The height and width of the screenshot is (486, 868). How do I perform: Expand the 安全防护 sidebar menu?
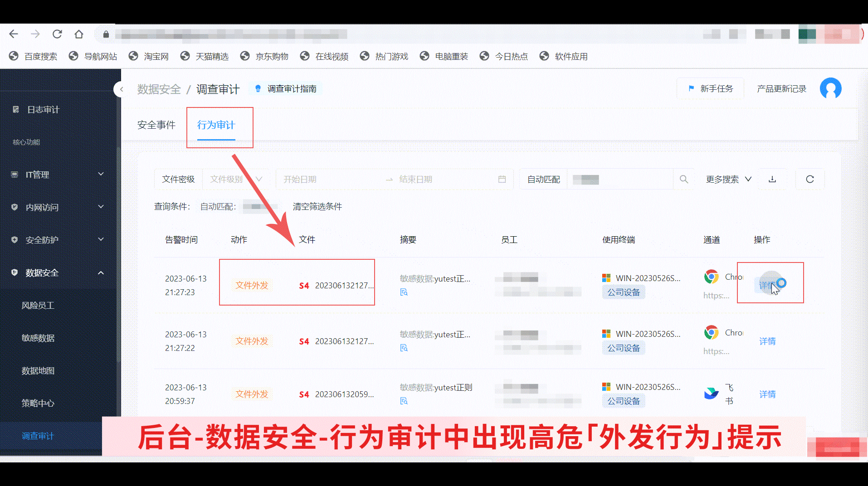point(58,240)
